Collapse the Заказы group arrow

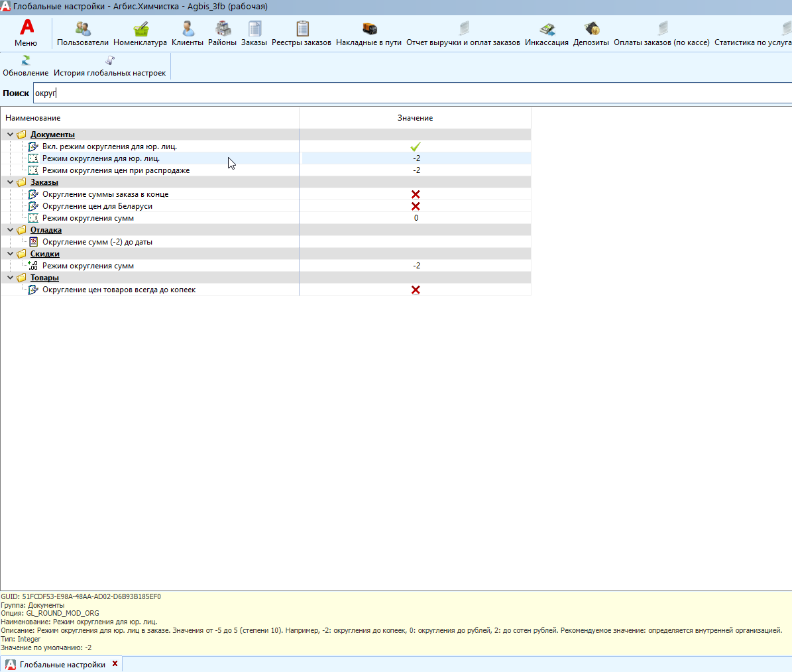pyautogui.click(x=10, y=182)
